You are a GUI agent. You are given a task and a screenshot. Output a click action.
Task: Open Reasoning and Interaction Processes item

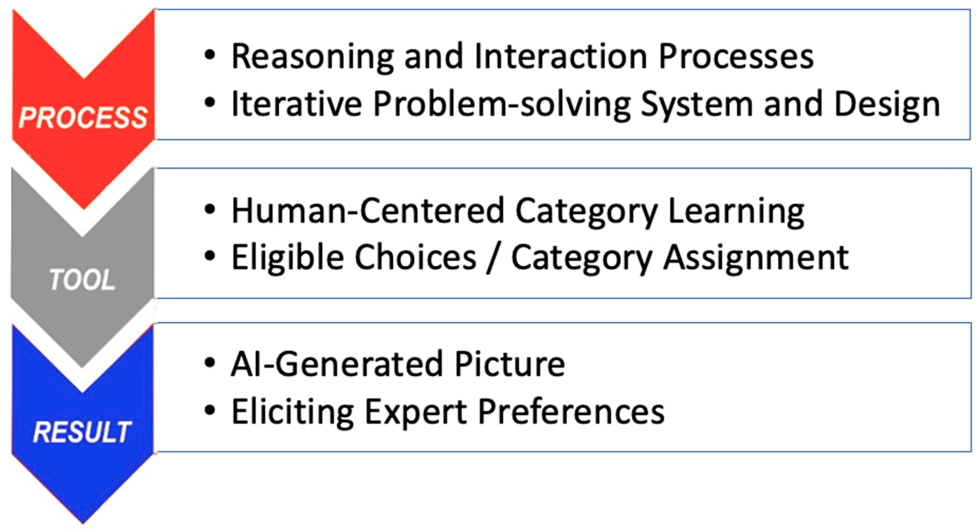pos(522,57)
